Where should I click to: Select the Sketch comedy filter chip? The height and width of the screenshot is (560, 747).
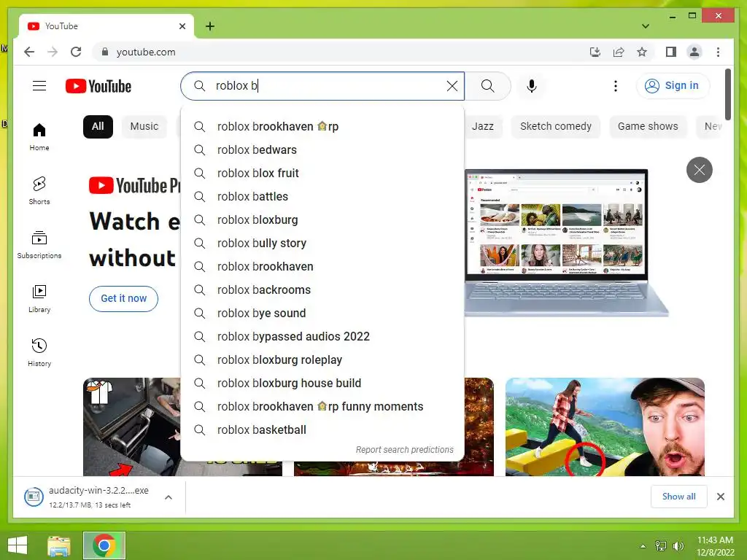(x=555, y=127)
